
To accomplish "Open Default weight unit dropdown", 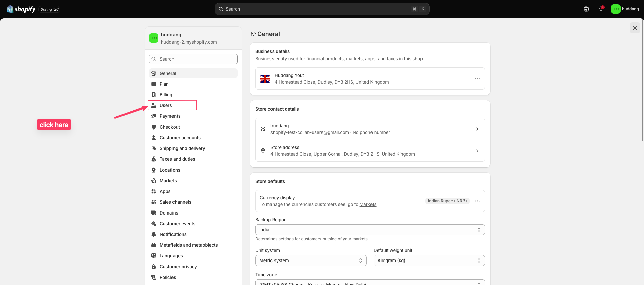I will (429, 260).
